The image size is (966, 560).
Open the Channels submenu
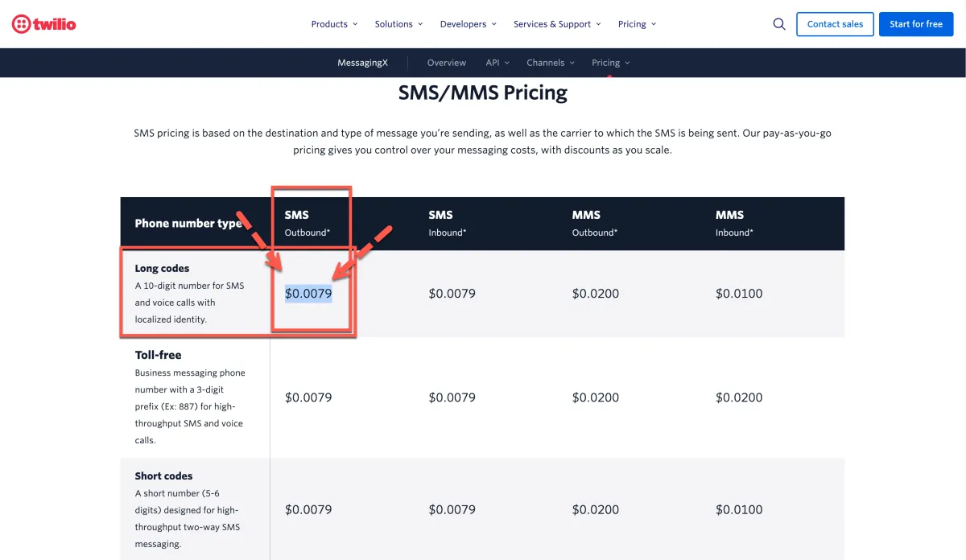pos(551,63)
